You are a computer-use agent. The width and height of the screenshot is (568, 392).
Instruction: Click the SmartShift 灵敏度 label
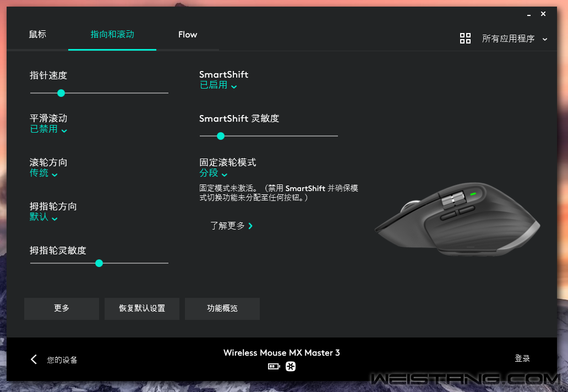pyautogui.click(x=239, y=118)
